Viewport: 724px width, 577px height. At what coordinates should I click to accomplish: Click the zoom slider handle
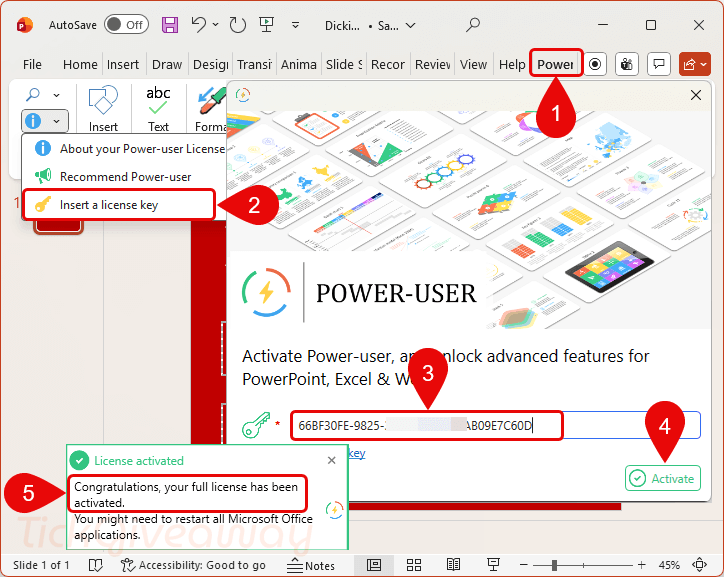[x=554, y=565]
